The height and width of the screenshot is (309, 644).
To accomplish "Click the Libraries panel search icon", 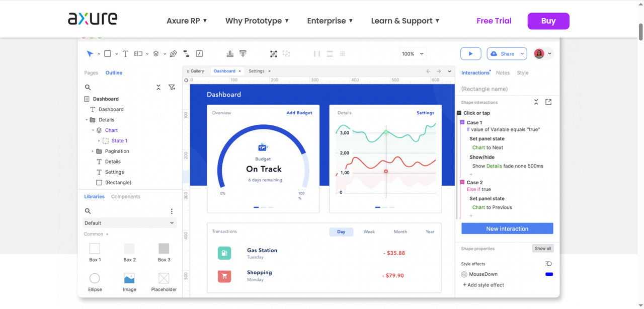I will (88, 211).
